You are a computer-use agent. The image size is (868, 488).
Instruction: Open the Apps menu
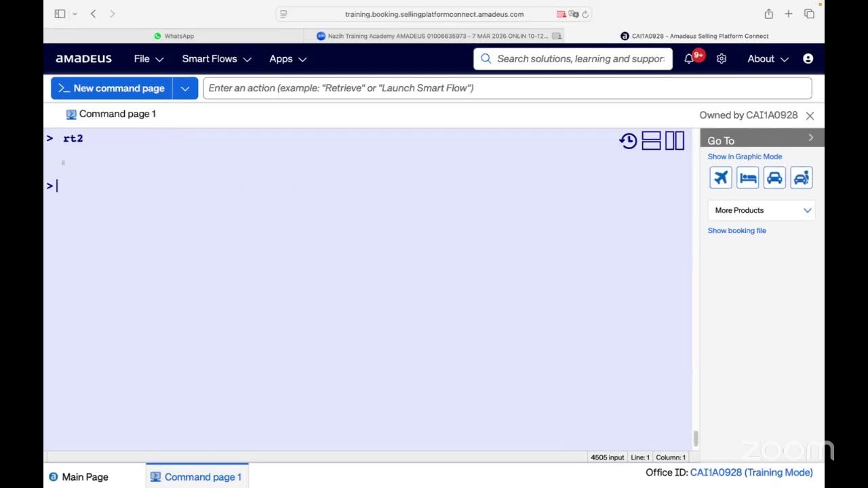[288, 59]
